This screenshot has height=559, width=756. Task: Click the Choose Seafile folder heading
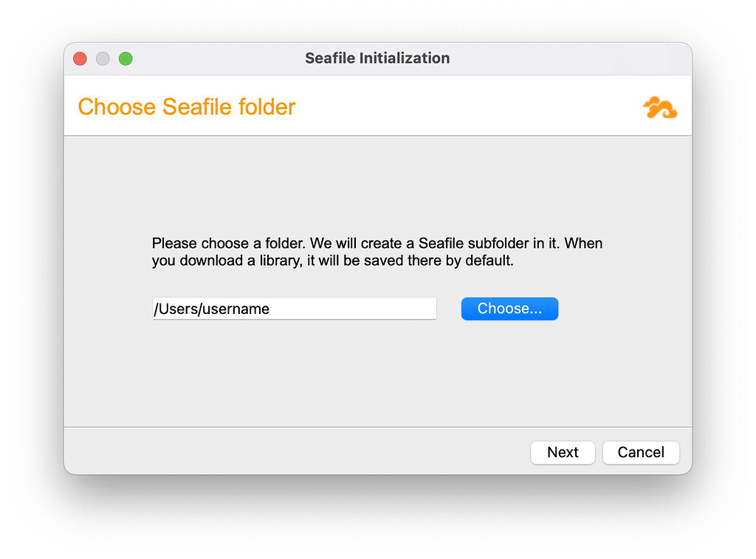point(186,107)
